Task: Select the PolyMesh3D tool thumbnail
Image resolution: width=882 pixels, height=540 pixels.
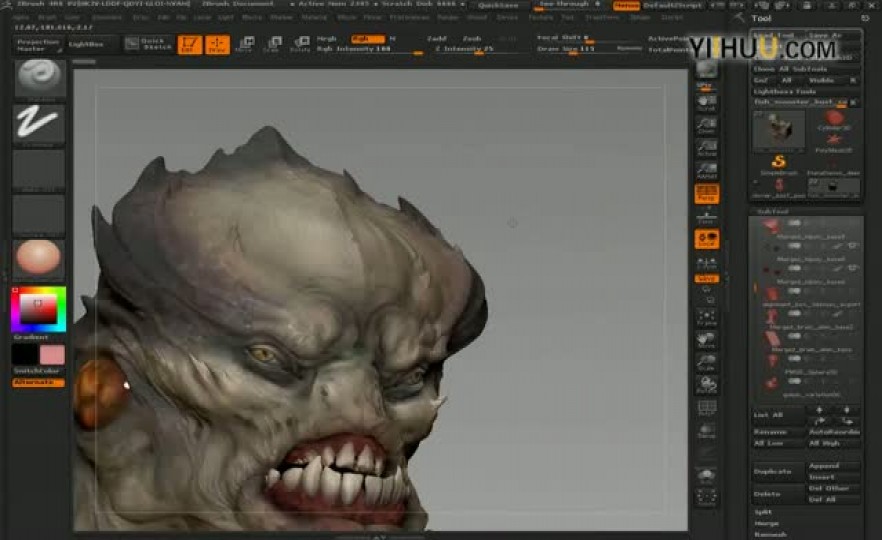Action: point(834,143)
